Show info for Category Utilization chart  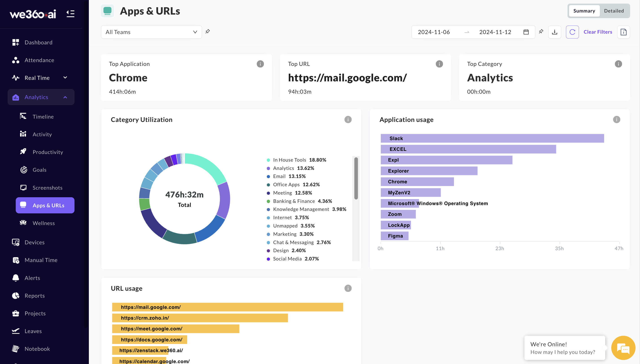coord(348,119)
